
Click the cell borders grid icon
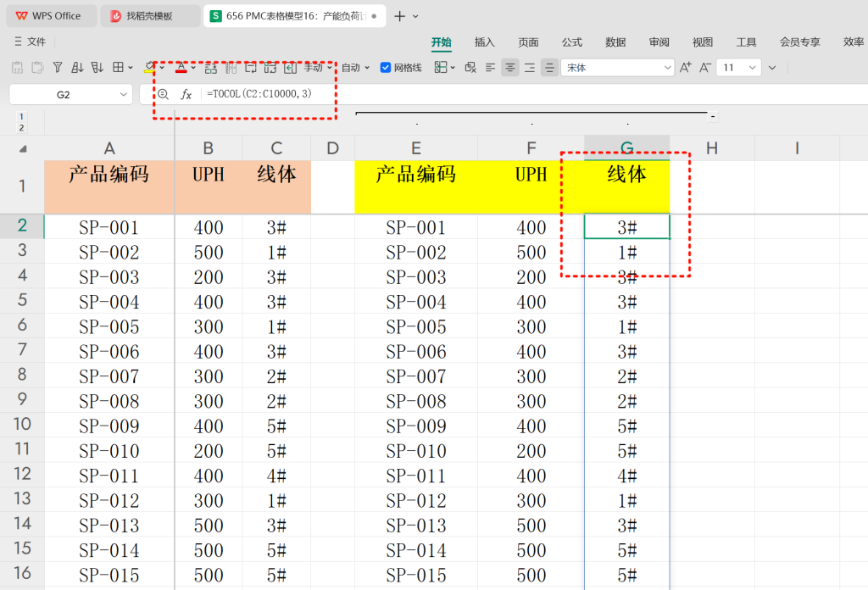[118, 68]
